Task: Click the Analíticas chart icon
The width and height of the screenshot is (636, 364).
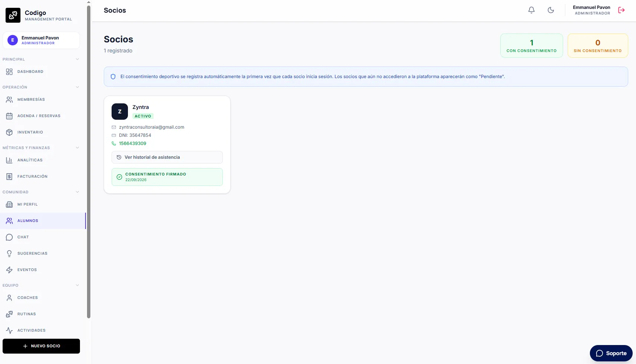Action: pos(9,160)
